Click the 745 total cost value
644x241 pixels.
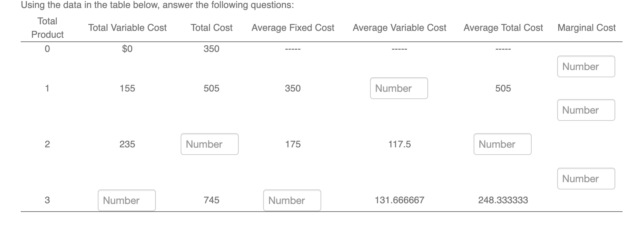(211, 200)
